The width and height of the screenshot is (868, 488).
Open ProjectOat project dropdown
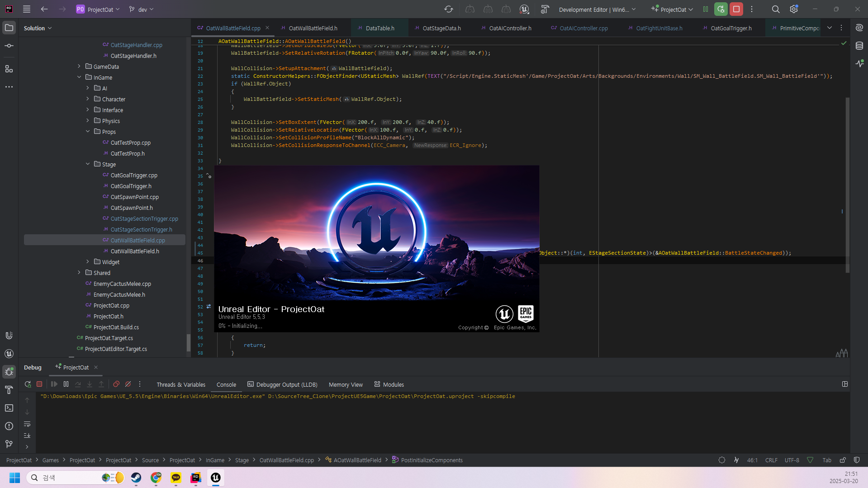[98, 9]
